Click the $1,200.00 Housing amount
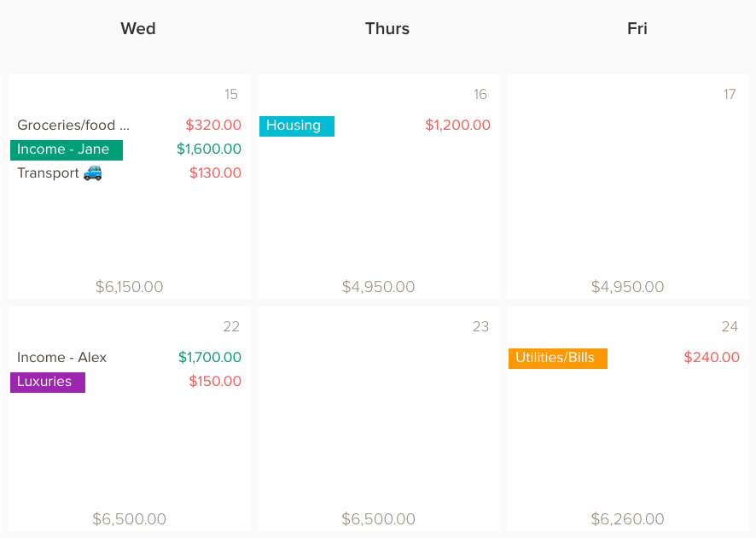 (457, 126)
